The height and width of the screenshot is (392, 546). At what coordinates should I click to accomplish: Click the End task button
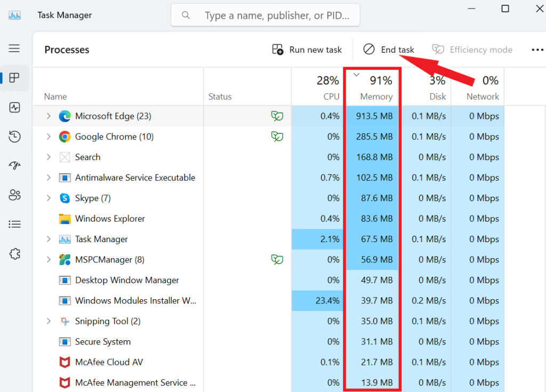pyautogui.click(x=389, y=50)
